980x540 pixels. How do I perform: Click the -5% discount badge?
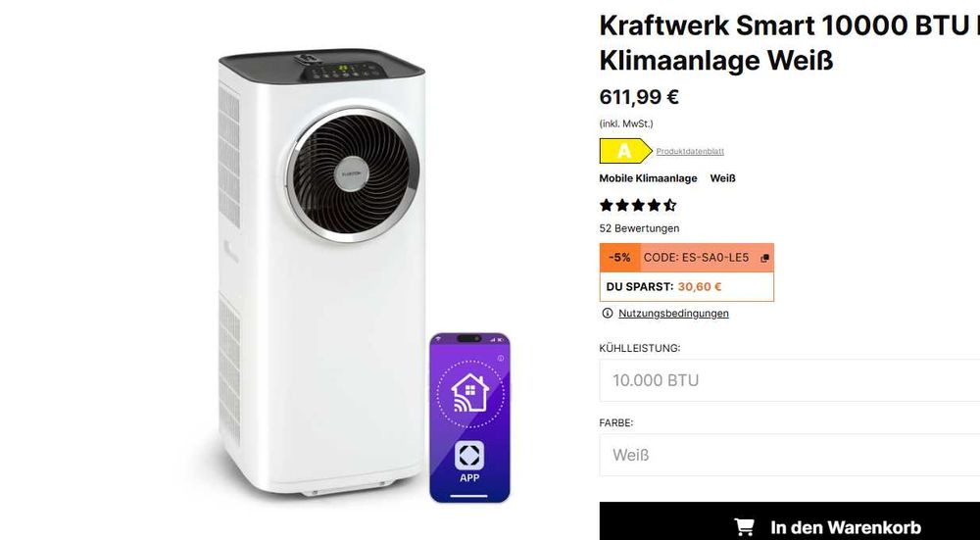(x=619, y=258)
